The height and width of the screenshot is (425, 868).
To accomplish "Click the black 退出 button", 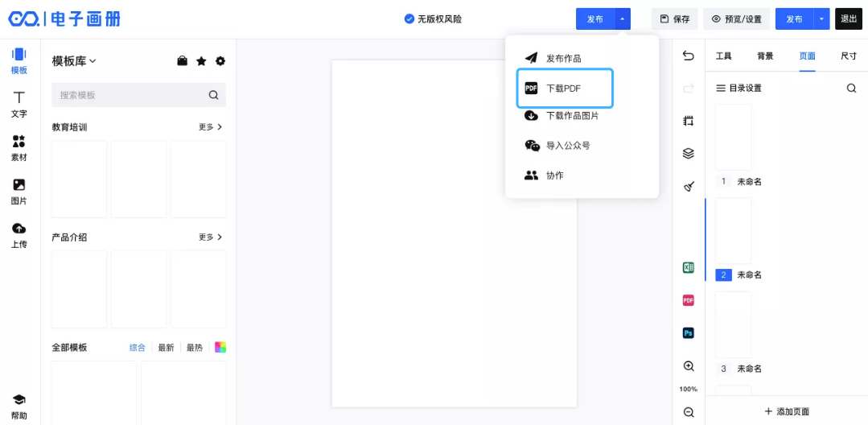I will 849,19.
